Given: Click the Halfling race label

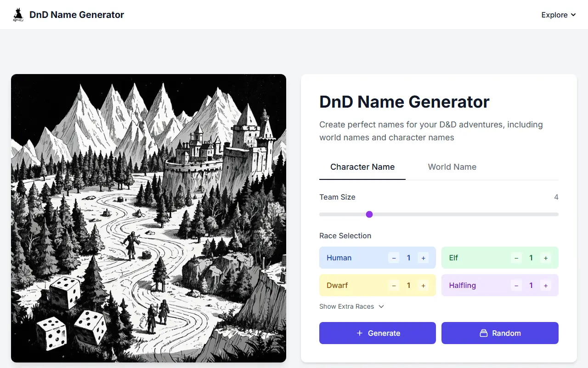Looking at the screenshot, I should click(462, 285).
